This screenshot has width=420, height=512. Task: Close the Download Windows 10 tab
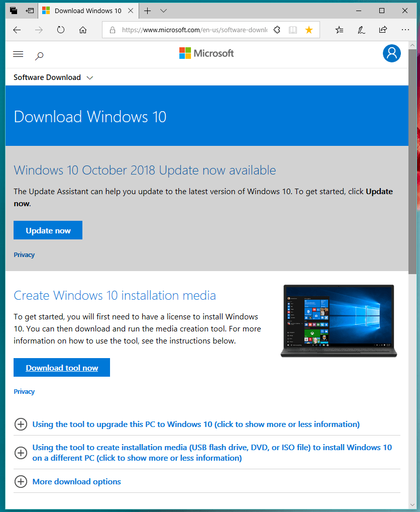[131, 11]
